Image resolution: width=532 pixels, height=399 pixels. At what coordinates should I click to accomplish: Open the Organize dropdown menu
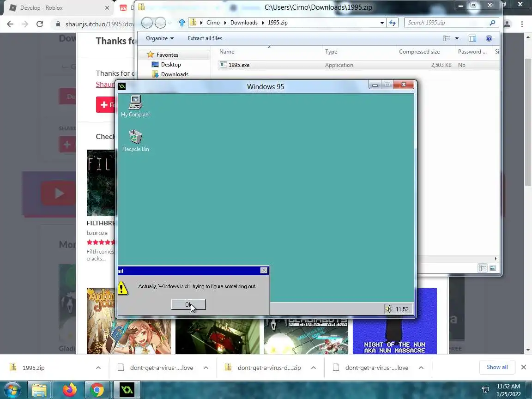pos(159,38)
